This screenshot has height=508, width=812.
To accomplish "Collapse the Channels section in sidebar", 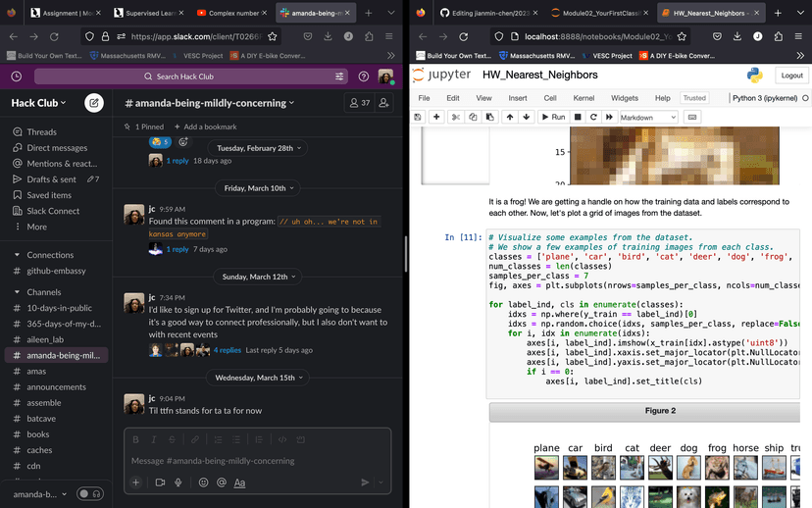I will point(17,292).
